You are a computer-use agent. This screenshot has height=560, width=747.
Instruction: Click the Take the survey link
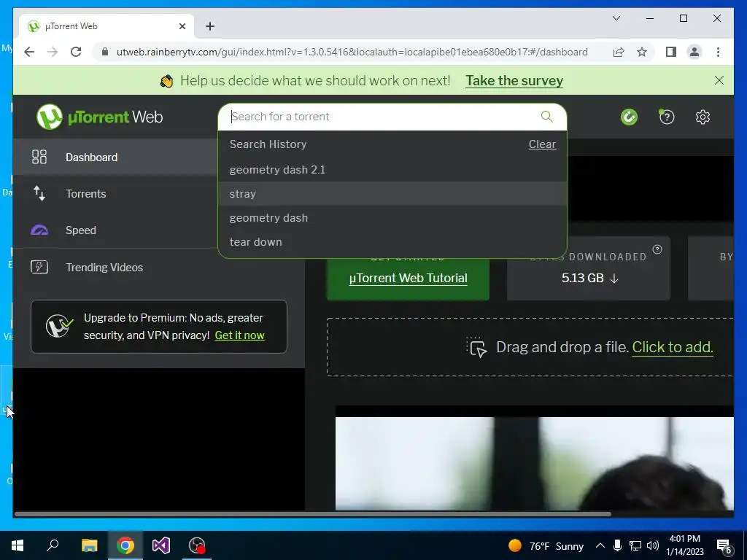[x=514, y=80]
